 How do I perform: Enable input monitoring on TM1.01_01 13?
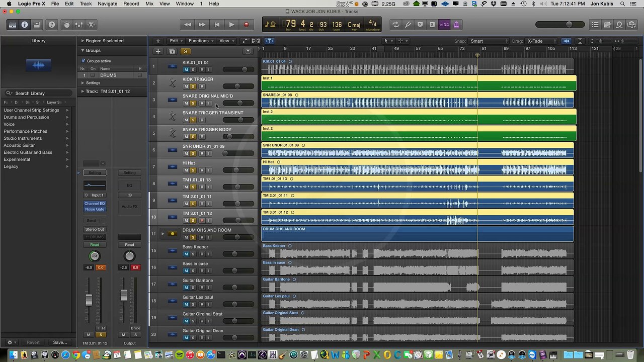coord(209,187)
